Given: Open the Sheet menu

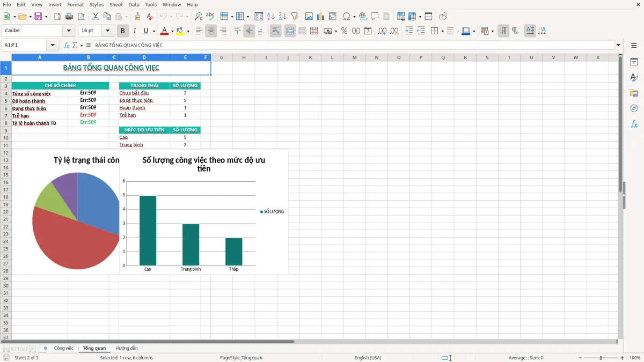Looking at the screenshot, I should 116,4.
